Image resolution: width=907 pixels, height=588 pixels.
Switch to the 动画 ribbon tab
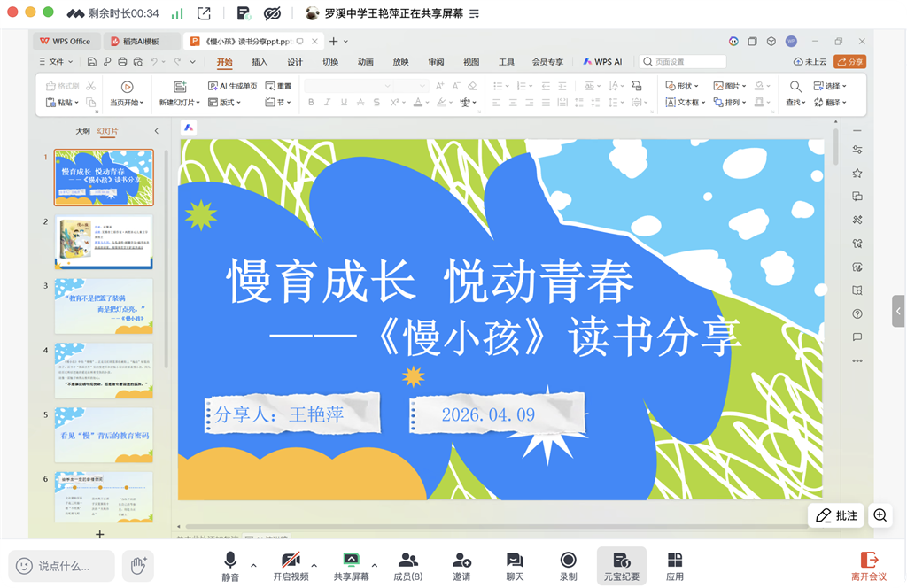click(x=366, y=62)
